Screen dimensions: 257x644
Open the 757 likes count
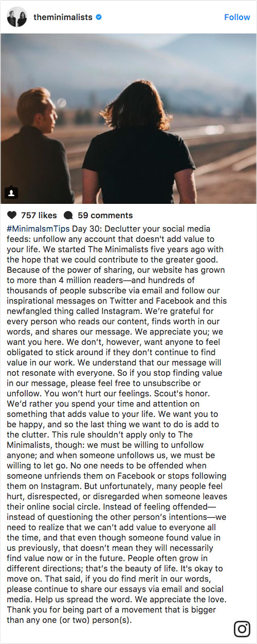click(x=39, y=215)
